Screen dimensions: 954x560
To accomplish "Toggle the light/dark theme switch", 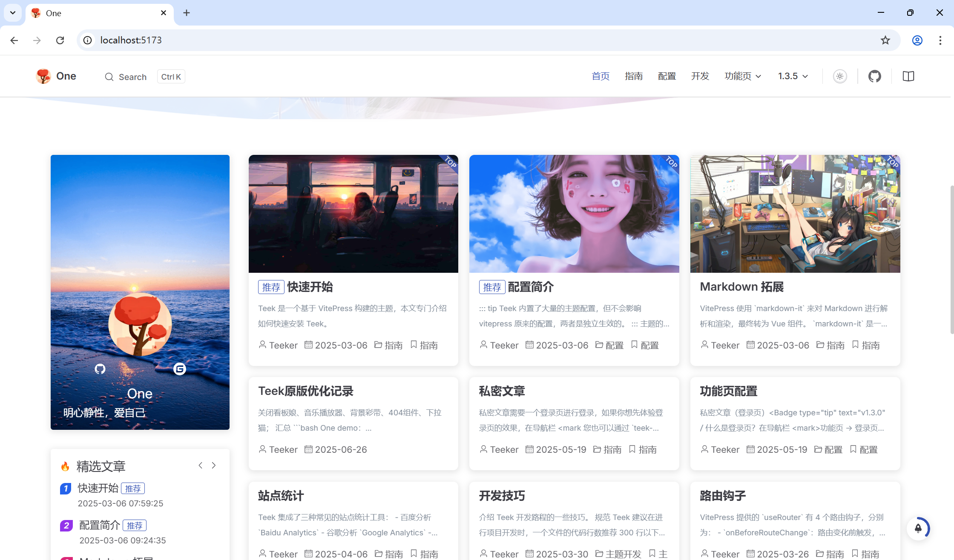I will tap(840, 76).
